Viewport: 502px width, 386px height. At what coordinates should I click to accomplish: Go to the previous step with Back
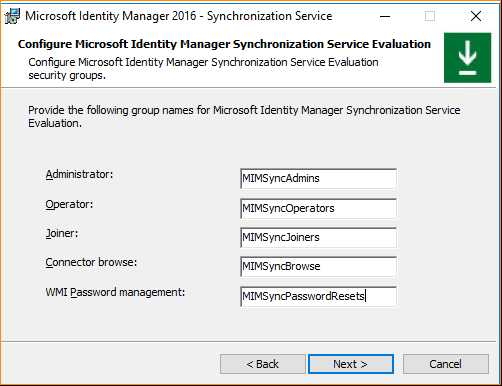pyautogui.click(x=262, y=364)
